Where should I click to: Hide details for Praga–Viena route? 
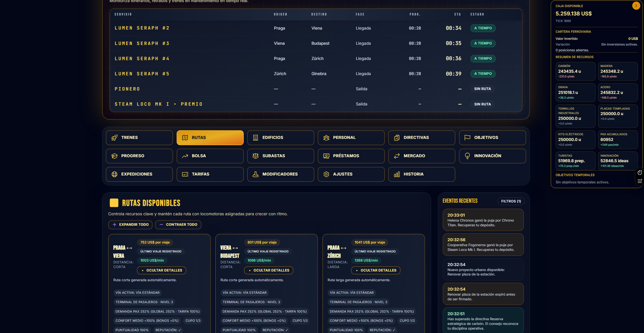coord(161,270)
